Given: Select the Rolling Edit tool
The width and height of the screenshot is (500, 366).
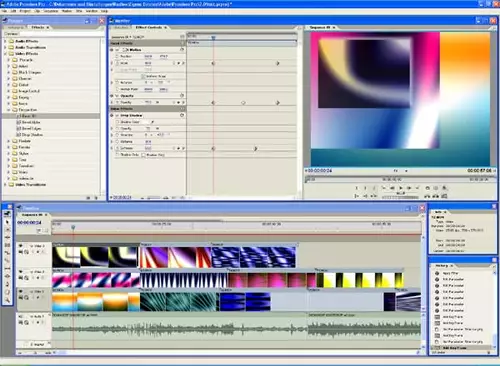Looking at the screenshot, I should 7,245.
